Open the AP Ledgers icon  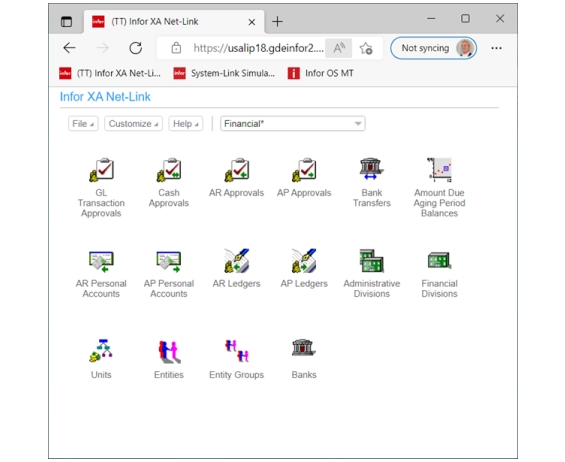[304, 260]
